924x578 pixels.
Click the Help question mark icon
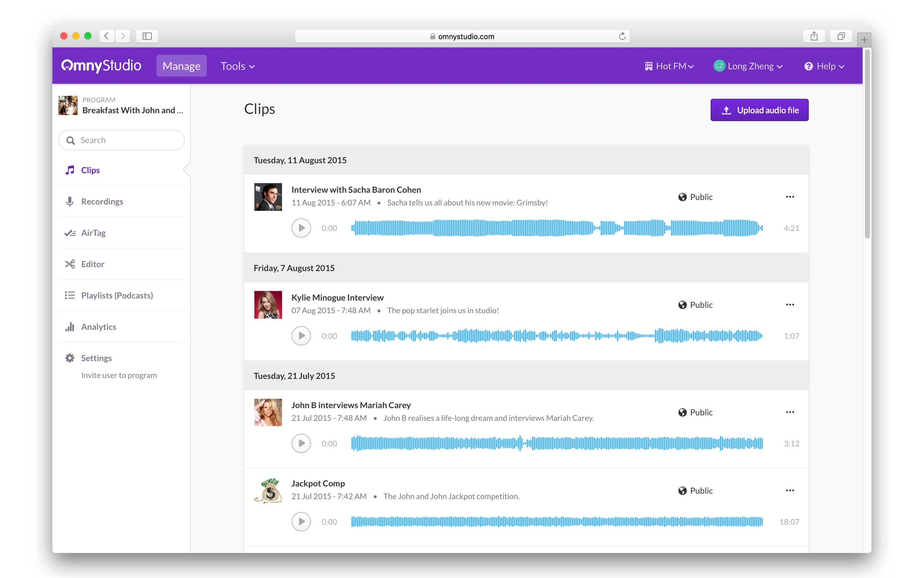(808, 66)
